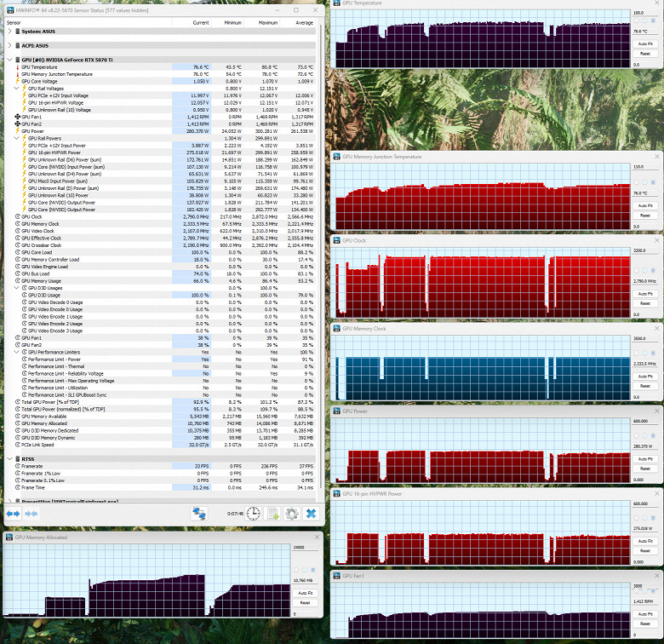Screen dimensions: 664x644
Task: Toggle blue square option in GPU Memory Clock graph
Action: coord(653,353)
